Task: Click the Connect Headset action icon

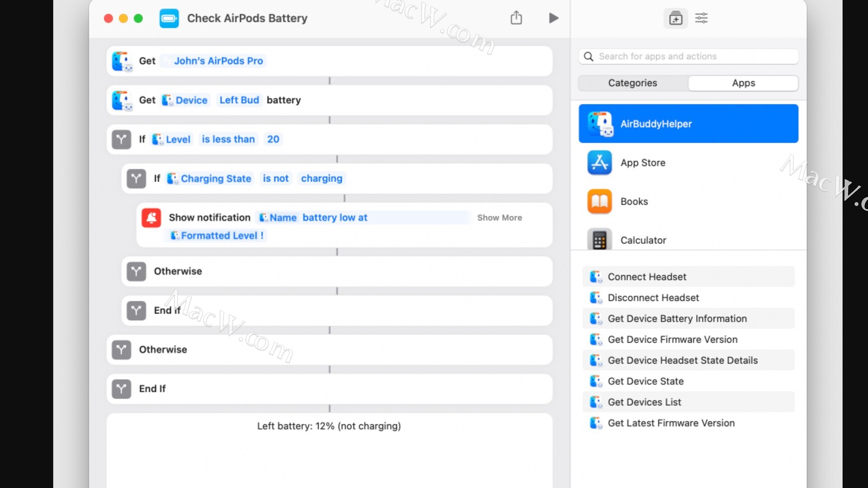Action: click(596, 277)
